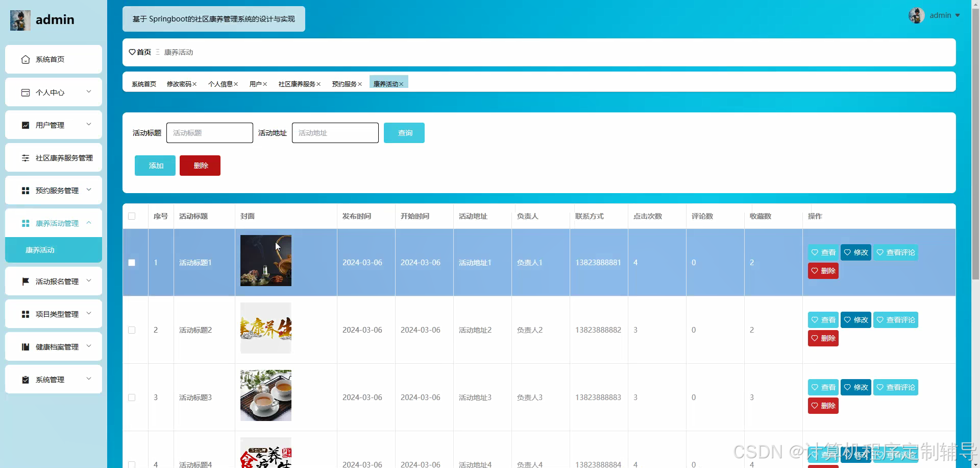Viewport: 980px width, 468px height.
Task: Click the 活动报名管理 flag icon
Action: (26, 282)
